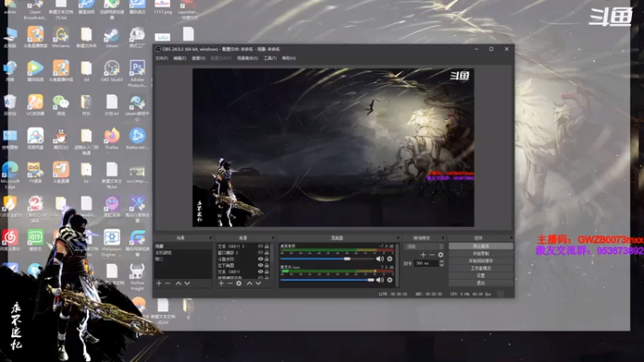
Task: Click the replay buffer button in Controls
Action: (481, 261)
